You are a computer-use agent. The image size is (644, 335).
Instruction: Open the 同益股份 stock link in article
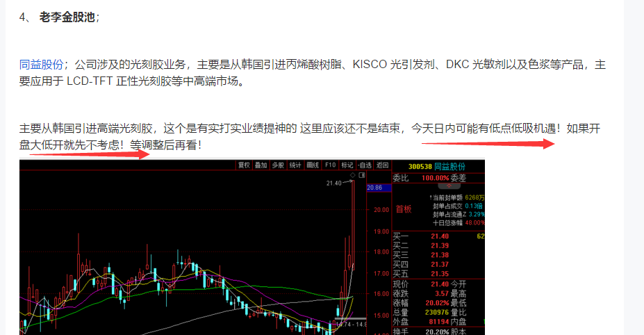click(41, 65)
